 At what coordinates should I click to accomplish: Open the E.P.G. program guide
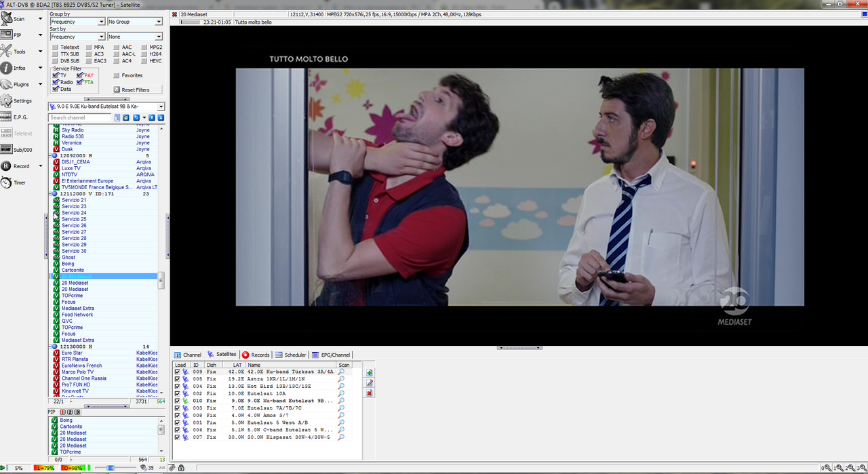coord(7,117)
